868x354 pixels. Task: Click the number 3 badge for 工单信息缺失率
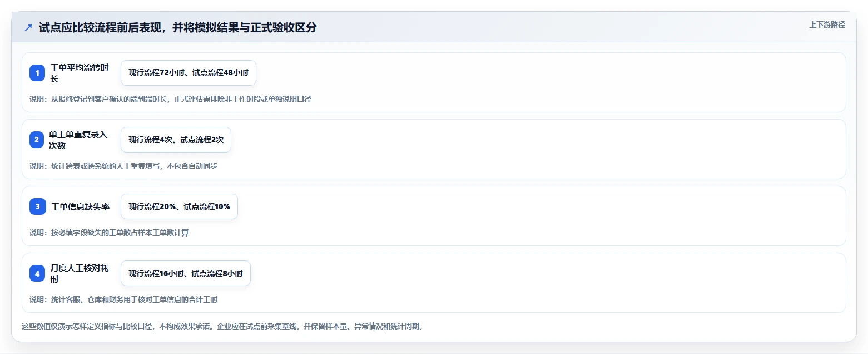(x=37, y=206)
